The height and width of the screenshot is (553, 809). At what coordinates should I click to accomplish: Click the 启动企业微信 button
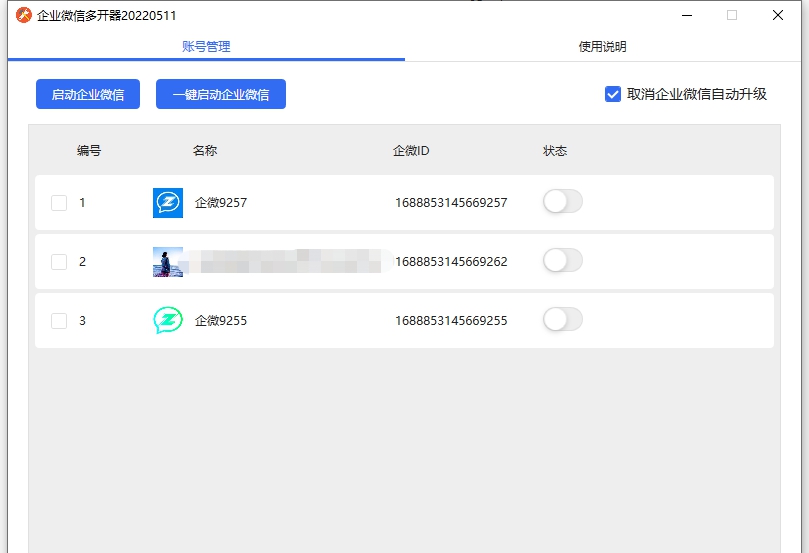[x=88, y=94]
